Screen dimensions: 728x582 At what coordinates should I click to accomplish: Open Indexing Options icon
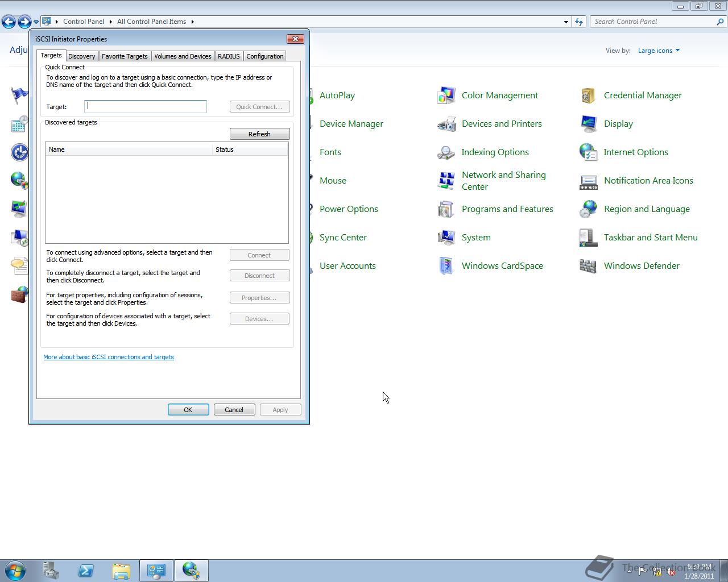click(x=446, y=152)
